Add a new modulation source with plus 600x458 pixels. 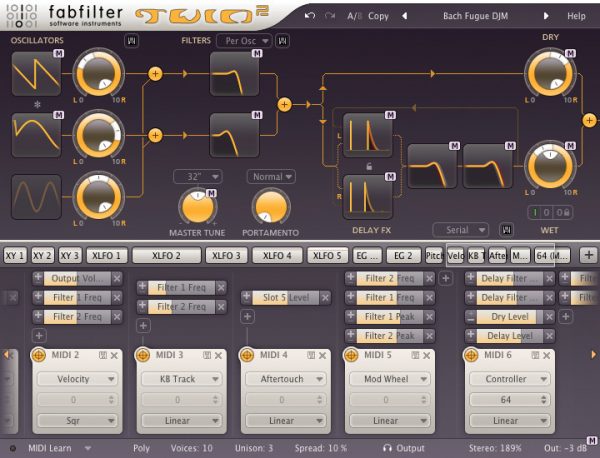click(x=588, y=255)
